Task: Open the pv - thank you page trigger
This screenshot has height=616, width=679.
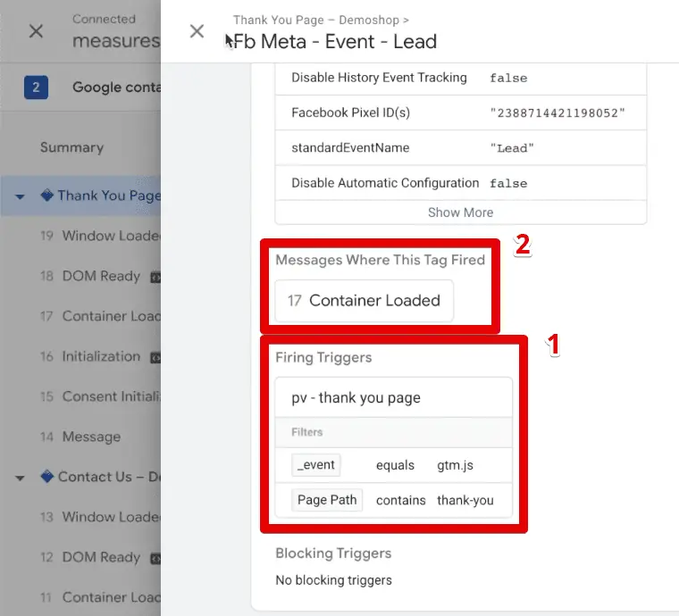Action: 394,397
